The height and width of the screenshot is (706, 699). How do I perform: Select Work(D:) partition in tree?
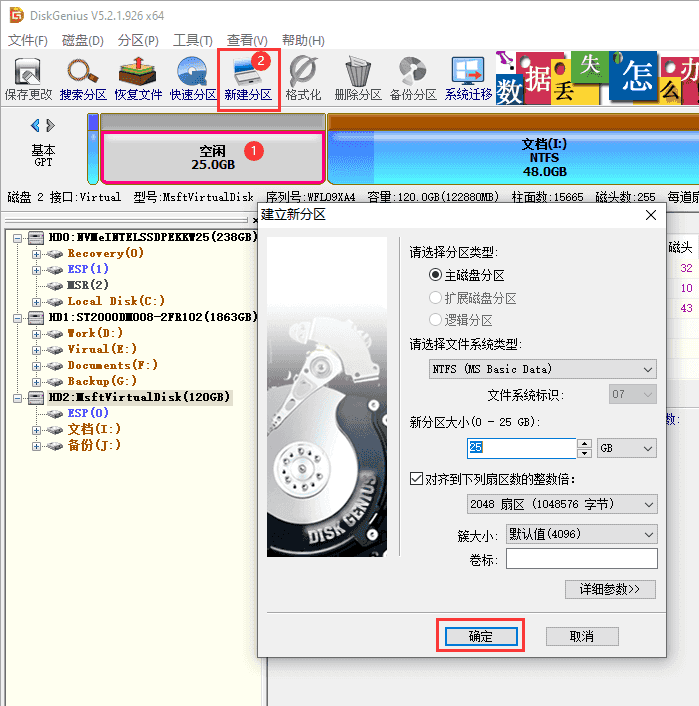95,333
